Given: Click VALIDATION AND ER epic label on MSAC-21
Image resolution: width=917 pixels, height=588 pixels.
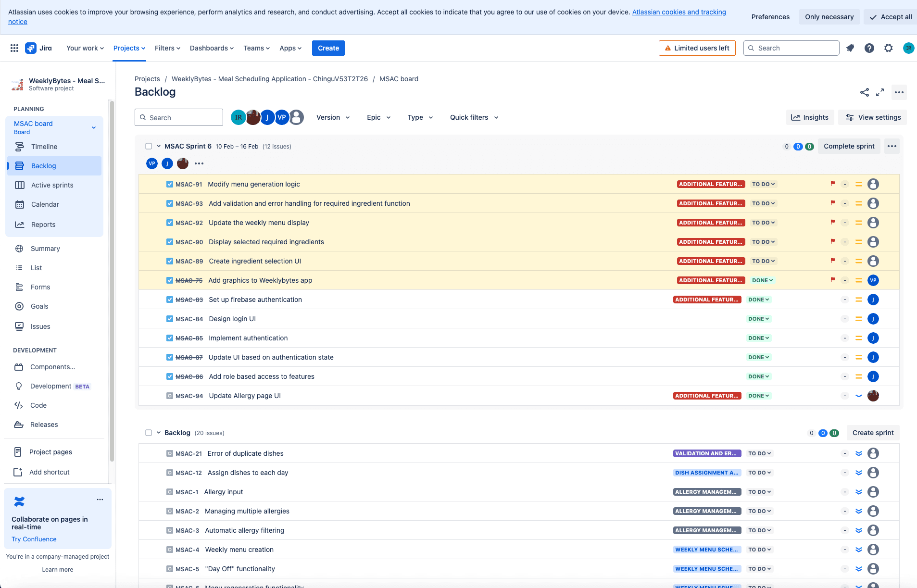Looking at the screenshot, I should [x=707, y=453].
